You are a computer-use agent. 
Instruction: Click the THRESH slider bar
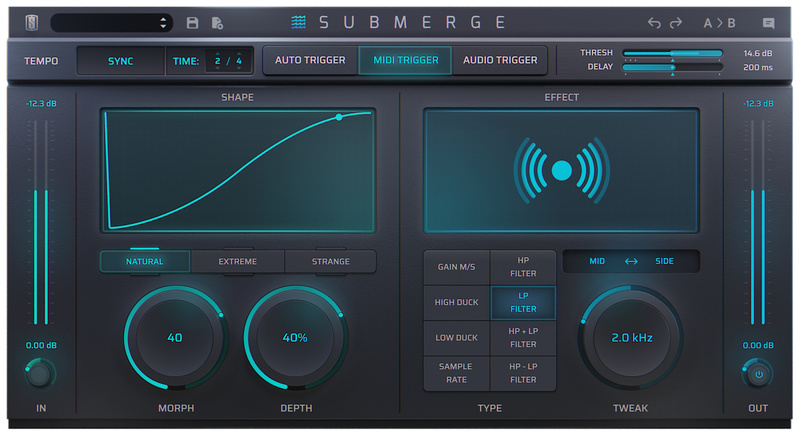[x=672, y=52]
